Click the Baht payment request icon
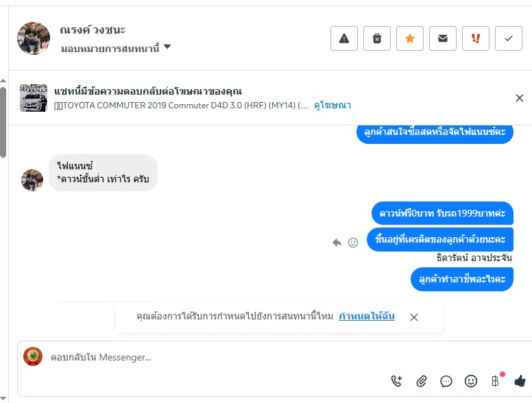This screenshot has height=403, width=532. (495, 381)
